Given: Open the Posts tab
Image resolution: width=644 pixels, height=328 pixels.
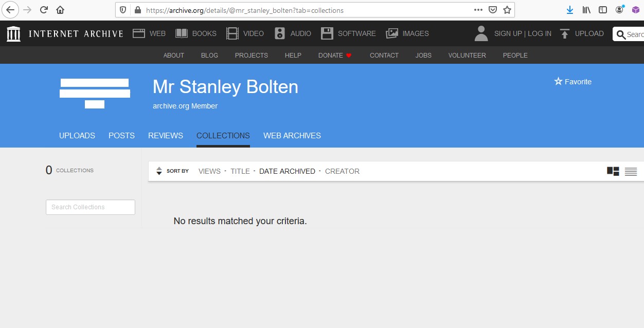Looking at the screenshot, I should pos(121,136).
